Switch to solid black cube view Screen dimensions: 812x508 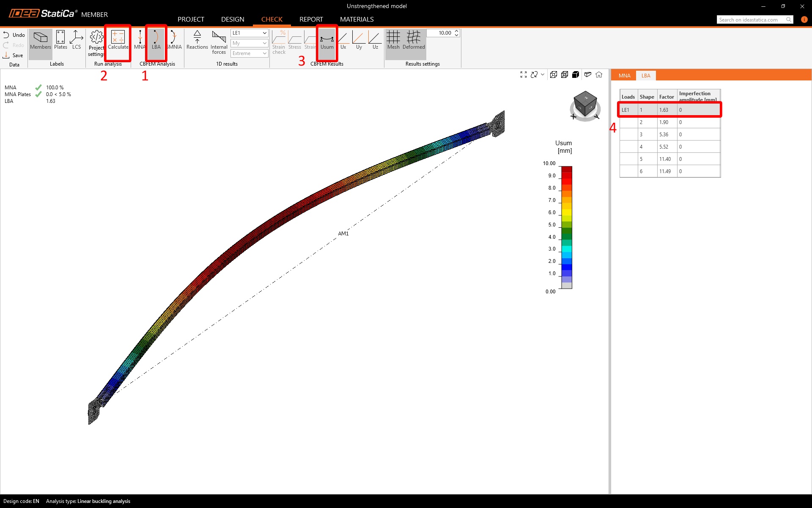point(576,75)
